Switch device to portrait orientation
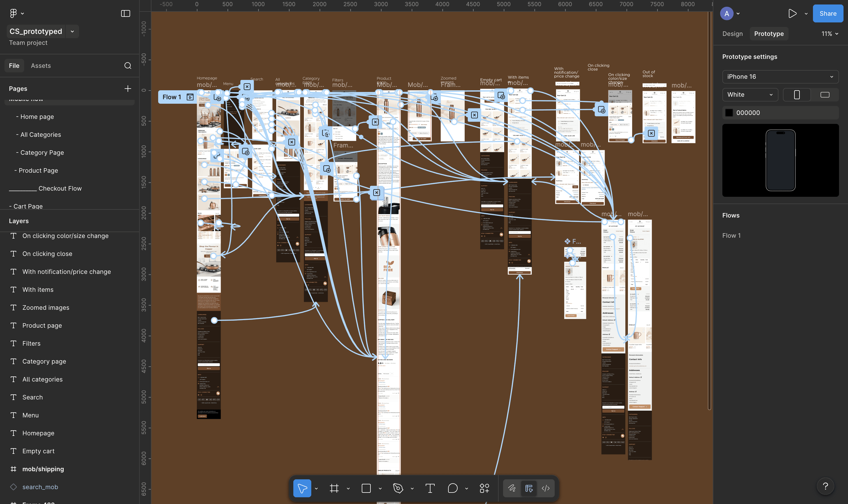Image resolution: width=848 pixels, height=504 pixels. tap(797, 95)
